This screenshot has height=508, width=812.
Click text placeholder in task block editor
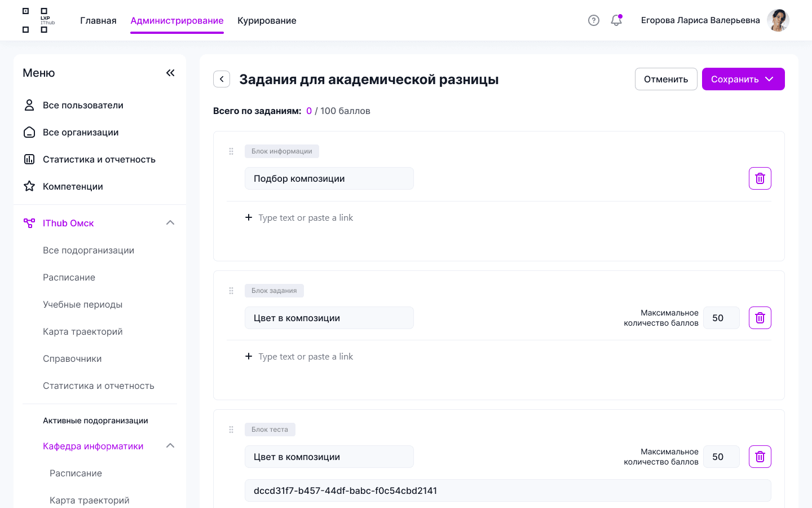pyautogui.click(x=306, y=356)
